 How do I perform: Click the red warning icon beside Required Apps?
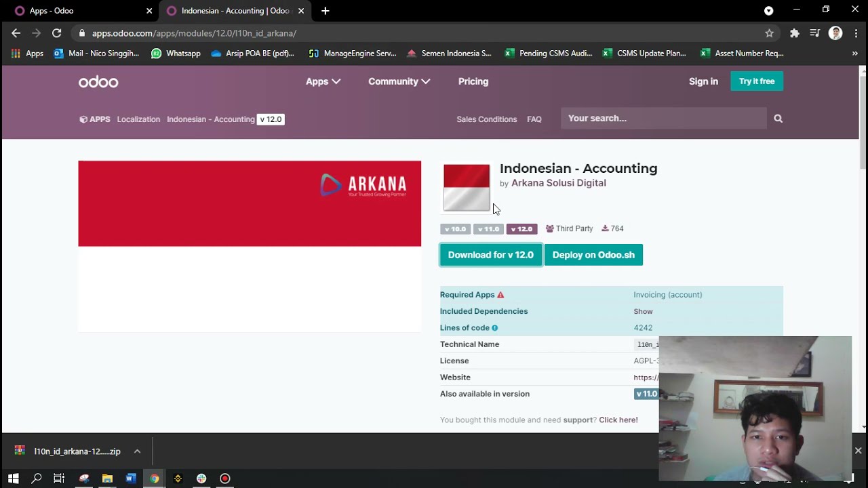500,295
